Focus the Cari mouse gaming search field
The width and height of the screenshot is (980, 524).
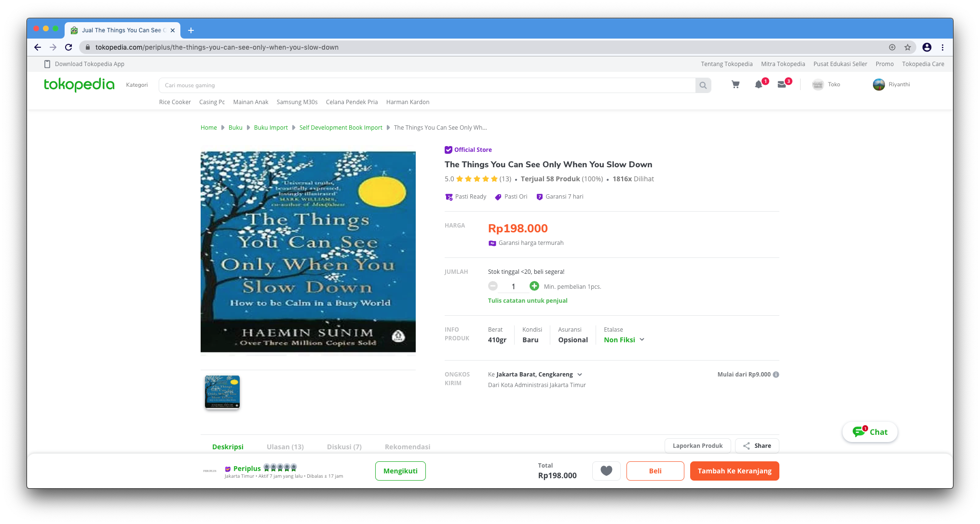pyautogui.click(x=427, y=85)
